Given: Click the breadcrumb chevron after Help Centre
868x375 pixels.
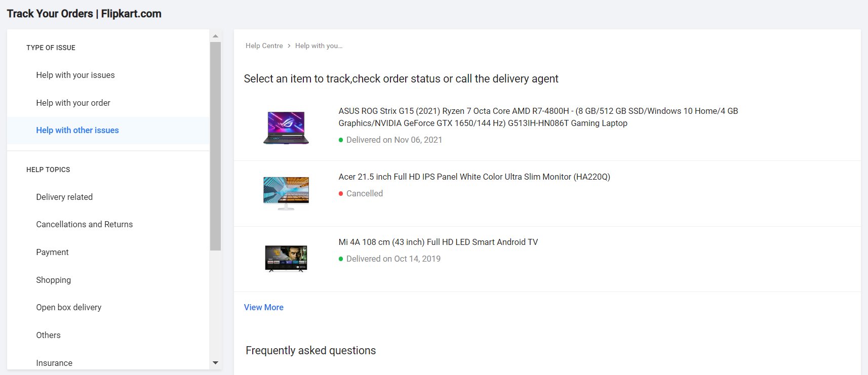Looking at the screenshot, I should point(289,46).
